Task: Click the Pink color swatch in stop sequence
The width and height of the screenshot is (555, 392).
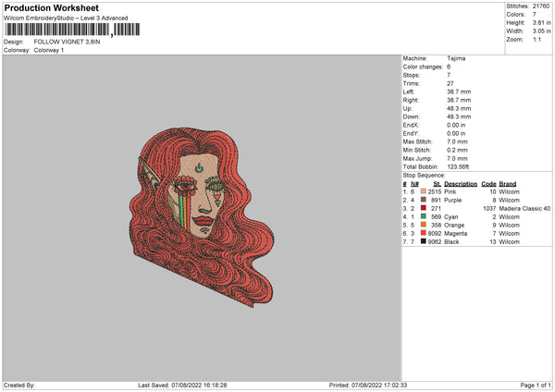Action: (424, 191)
